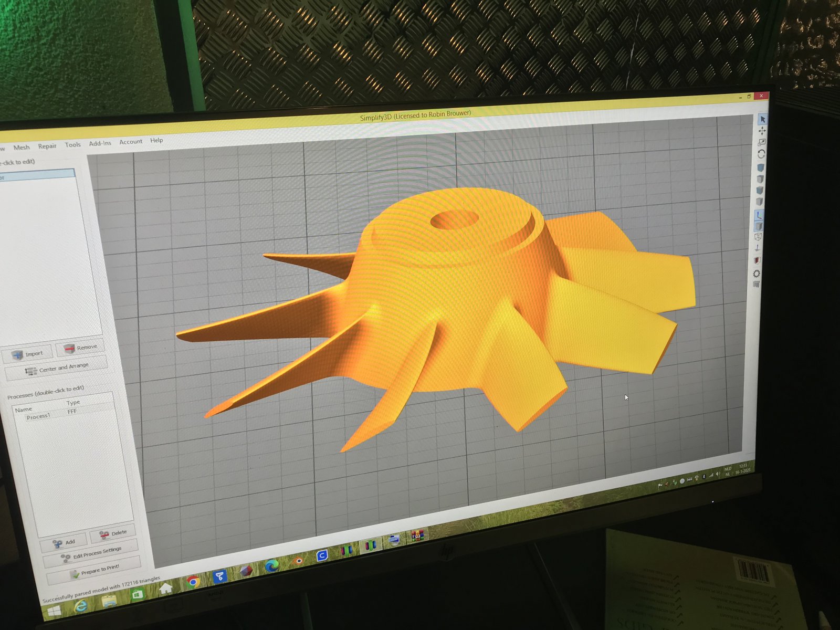Open the Action Center flag tray icon
The height and width of the screenshot is (630, 840).
pyautogui.click(x=660, y=485)
